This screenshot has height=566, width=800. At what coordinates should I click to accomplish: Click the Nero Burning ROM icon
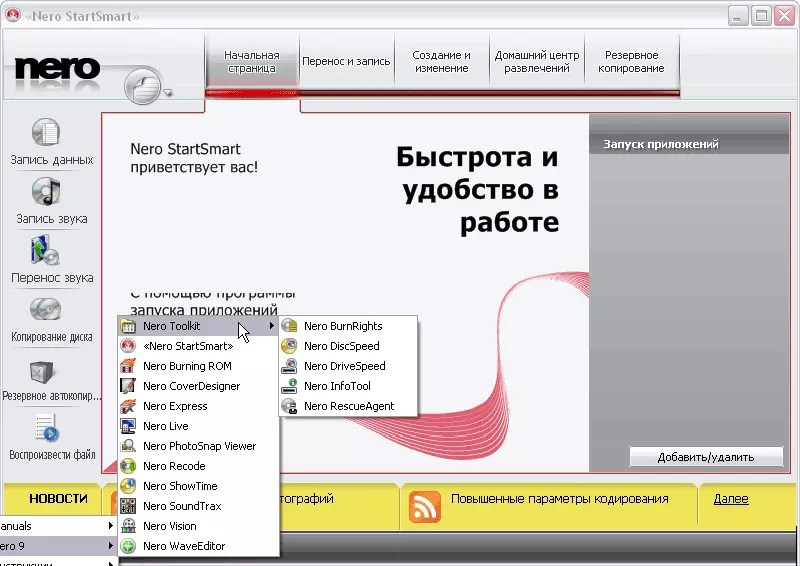pos(128,366)
